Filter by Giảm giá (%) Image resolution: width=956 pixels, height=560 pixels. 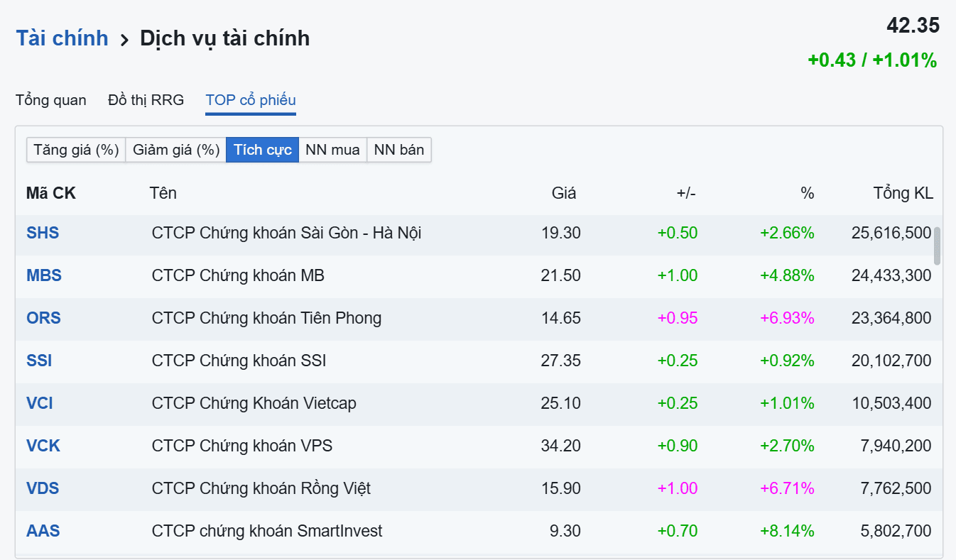(x=176, y=150)
